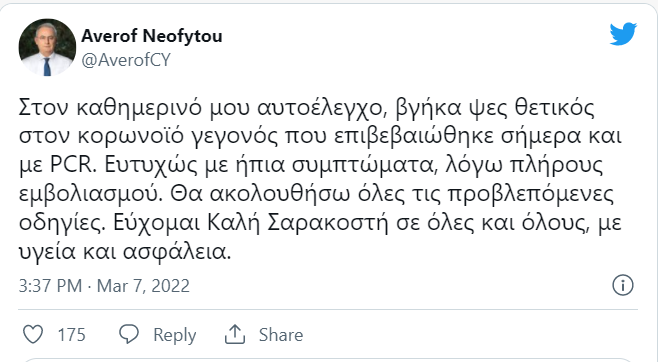
Task: Click the divider line above the actions row
Action: [328, 310]
